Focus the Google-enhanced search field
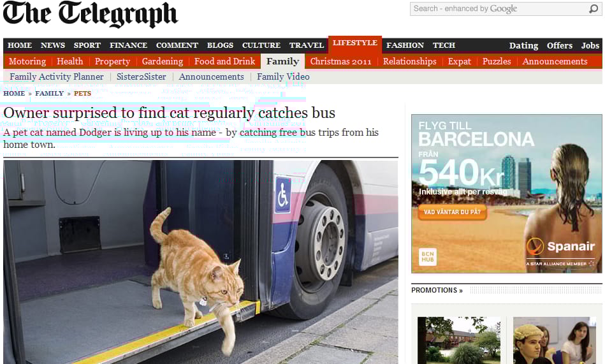 point(500,8)
